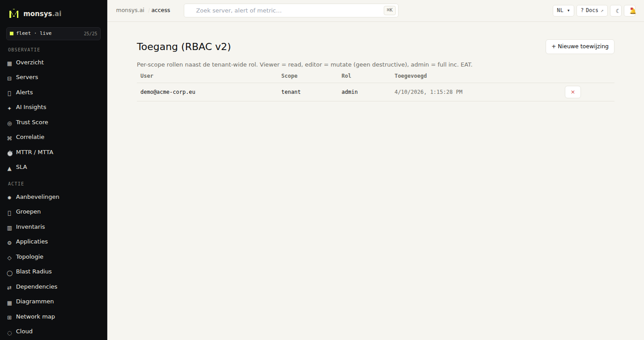Navigate to AI Insights
644x340 pixels.
tap(54, 107)
